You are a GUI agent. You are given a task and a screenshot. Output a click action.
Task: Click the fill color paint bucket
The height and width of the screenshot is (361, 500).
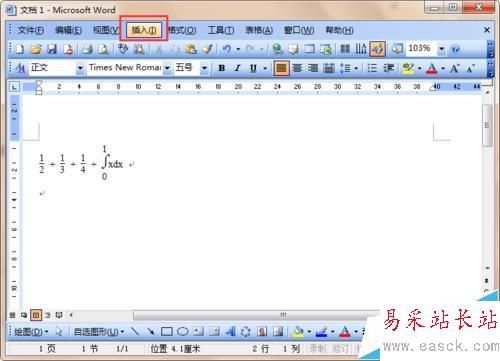(298, 331)
